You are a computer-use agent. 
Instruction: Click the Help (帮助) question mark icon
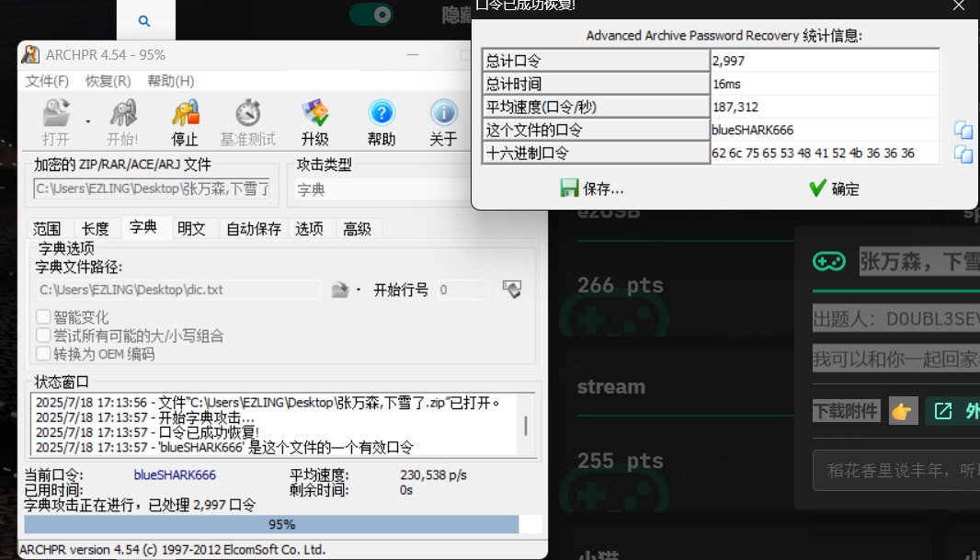coord(382,115)
